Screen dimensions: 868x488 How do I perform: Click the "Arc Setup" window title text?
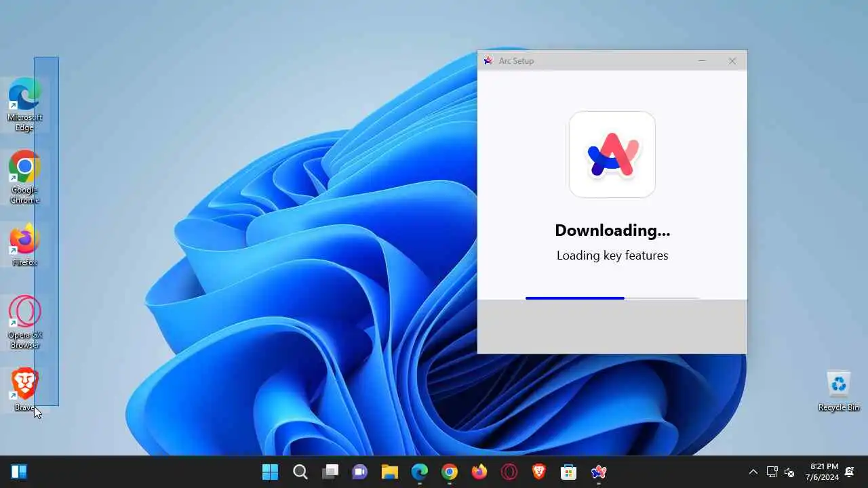click(516, 61)
